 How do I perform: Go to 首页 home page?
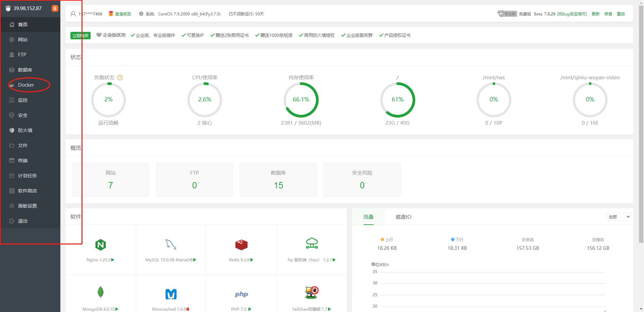tap(30, 25)
